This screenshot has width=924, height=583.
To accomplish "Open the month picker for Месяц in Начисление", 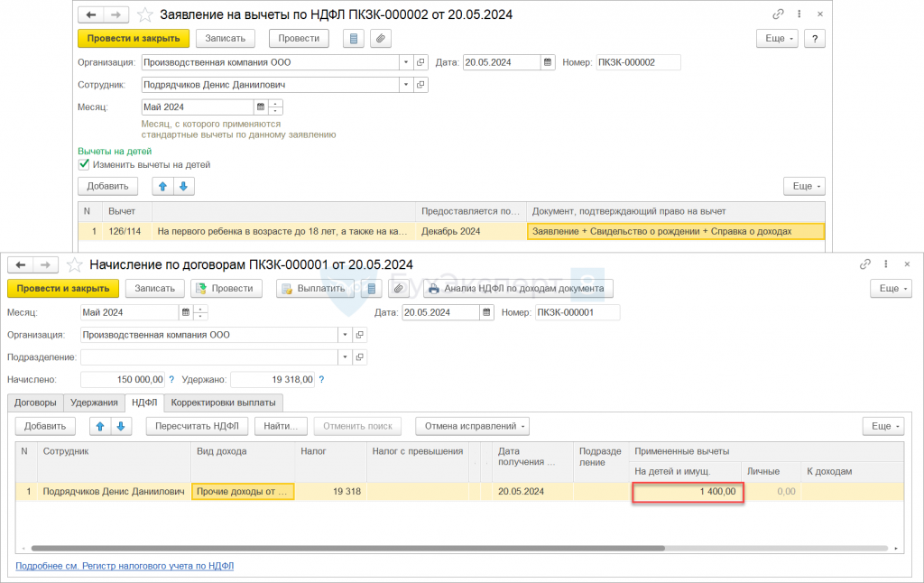I will click(186, 312).
